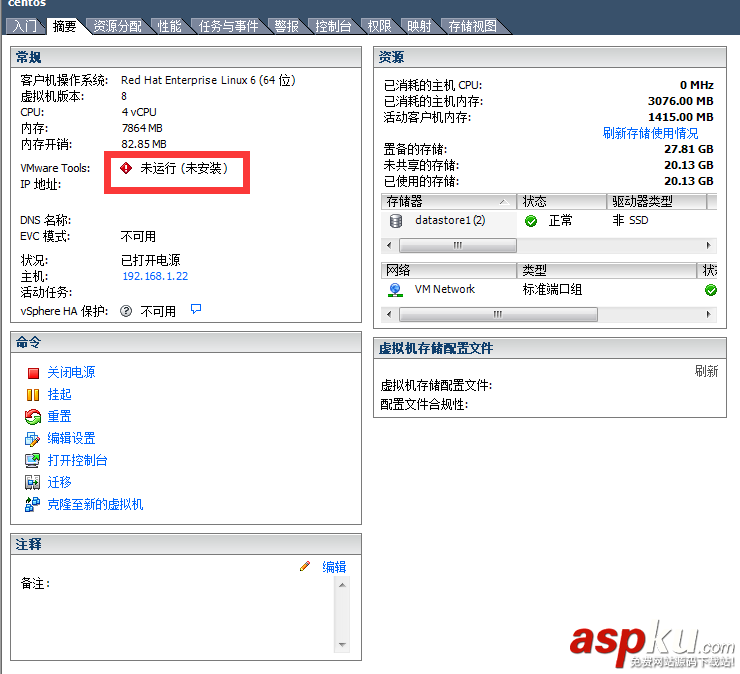Click 打开控制台 link
Image resolution: width=740 pixels, height=674 pixels.
[x=77, y=461]
